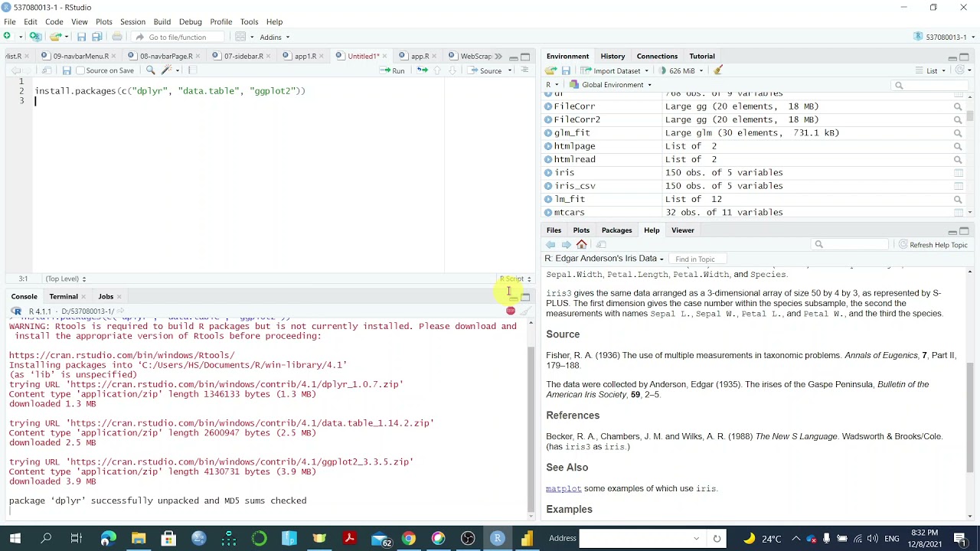Show document outline icon in editor
980x551 pixels.
525,70
